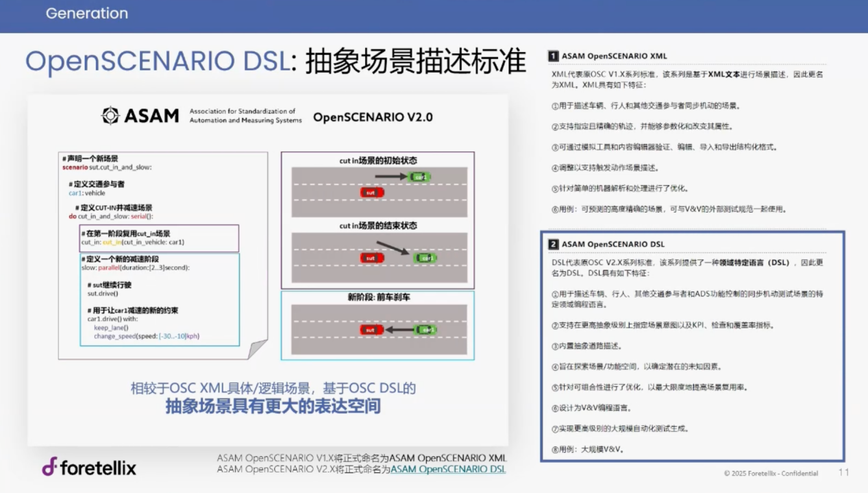Image resolution: width=868 pixels, height=493 pixels.
Task: Click the code line "car1.drive() with:"
Action: (x=113, y=320)
